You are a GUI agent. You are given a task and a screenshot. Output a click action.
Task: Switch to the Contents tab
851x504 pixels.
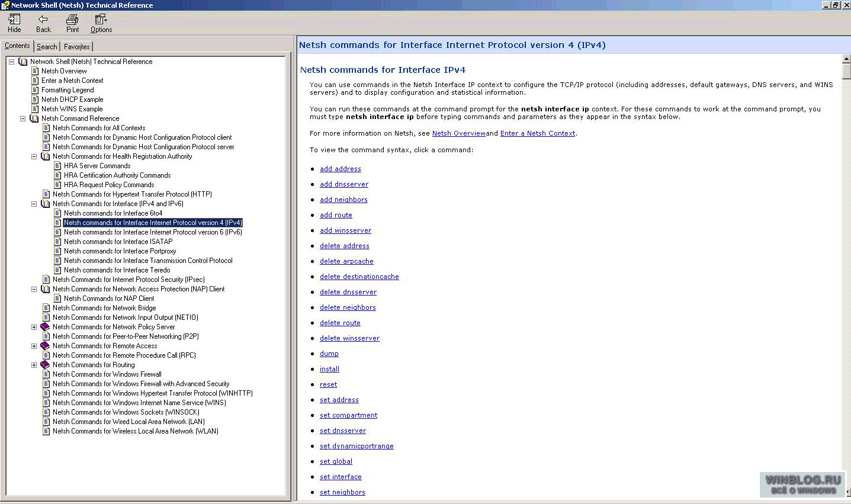(17, 46)
